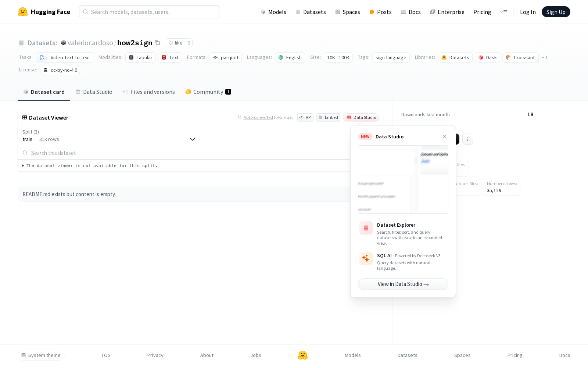Click the Datasets: breadcrumb label
Viewport: 588px width, 368px height.
click(x=42, y=43)
